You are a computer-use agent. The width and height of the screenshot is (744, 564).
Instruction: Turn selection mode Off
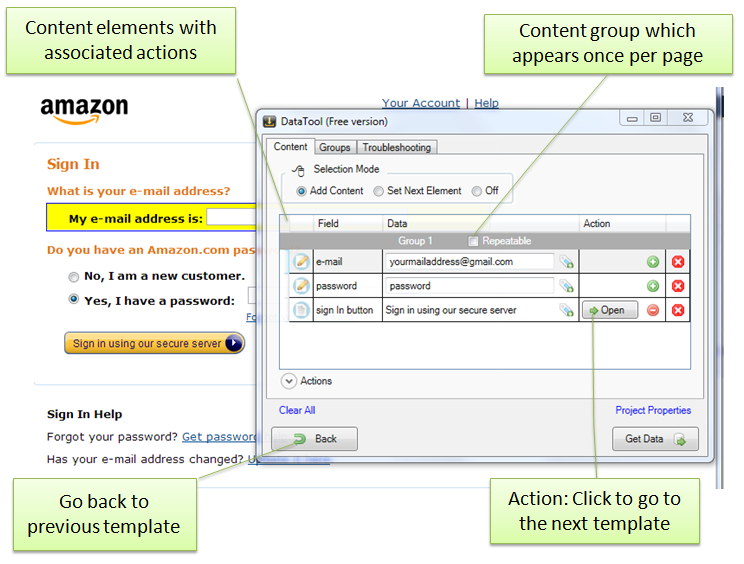[477, 191]
